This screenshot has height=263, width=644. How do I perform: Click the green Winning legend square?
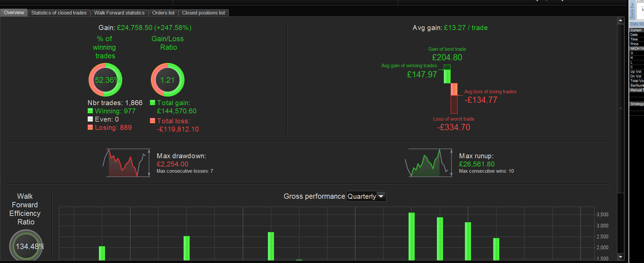(90, 111)
